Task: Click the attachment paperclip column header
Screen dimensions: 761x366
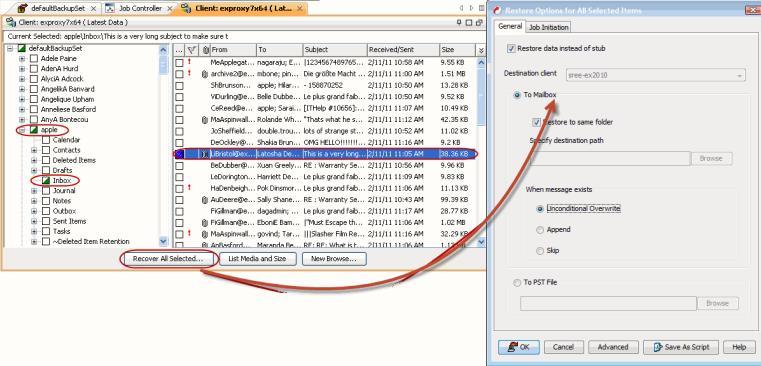Action: tap(205, 50)
